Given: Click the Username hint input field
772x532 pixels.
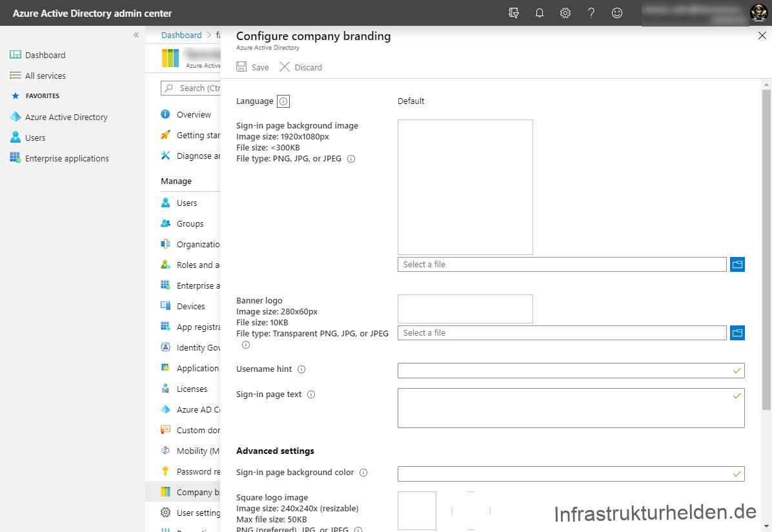Looking at the screenshot, I should pos(571,371).
